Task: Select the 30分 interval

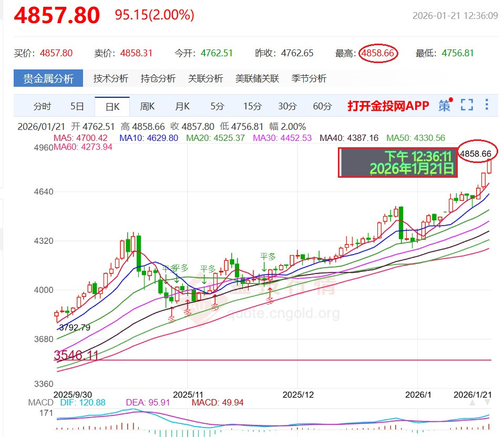Action: pos(287,106)
